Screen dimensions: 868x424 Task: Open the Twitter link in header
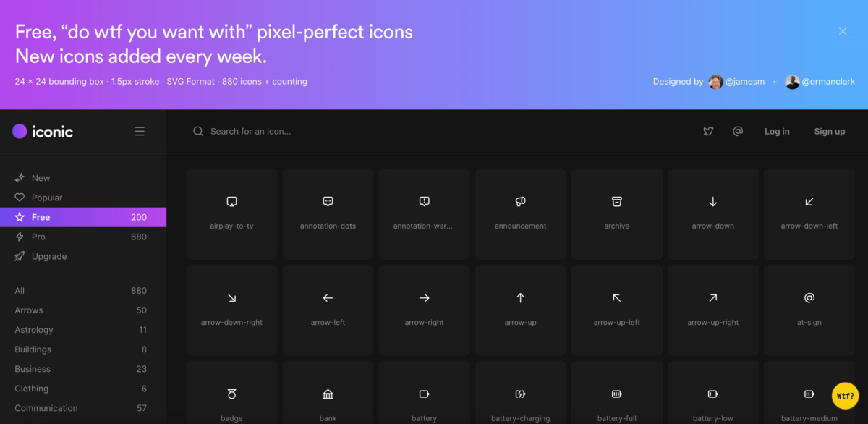(708, 131)
